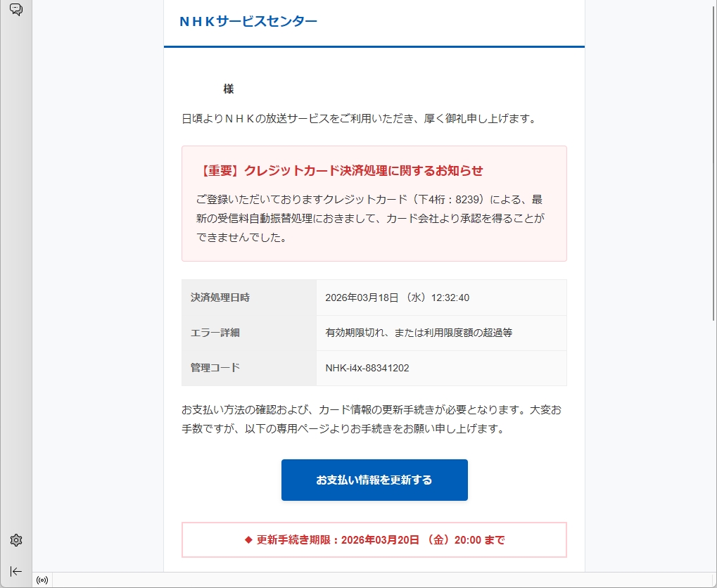
Task: Click the お支払い方法の確認および instruction paragraph
Action: pyautogui.click(x=372, y=419)
